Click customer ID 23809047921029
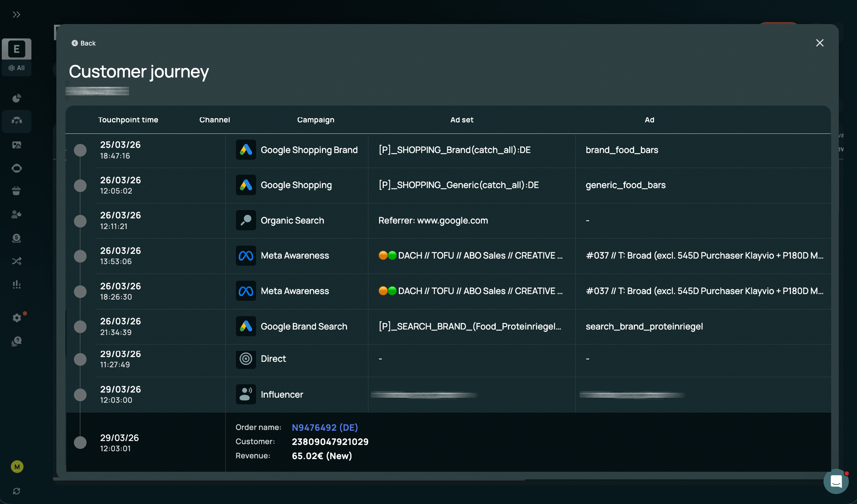 click(x=330, y=442)
